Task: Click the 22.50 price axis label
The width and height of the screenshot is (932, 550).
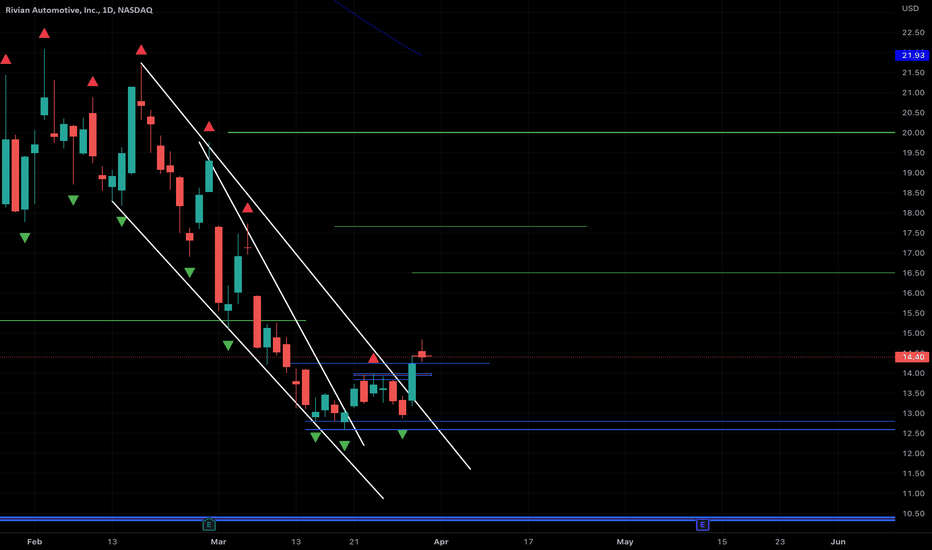Action: (913, 33)
